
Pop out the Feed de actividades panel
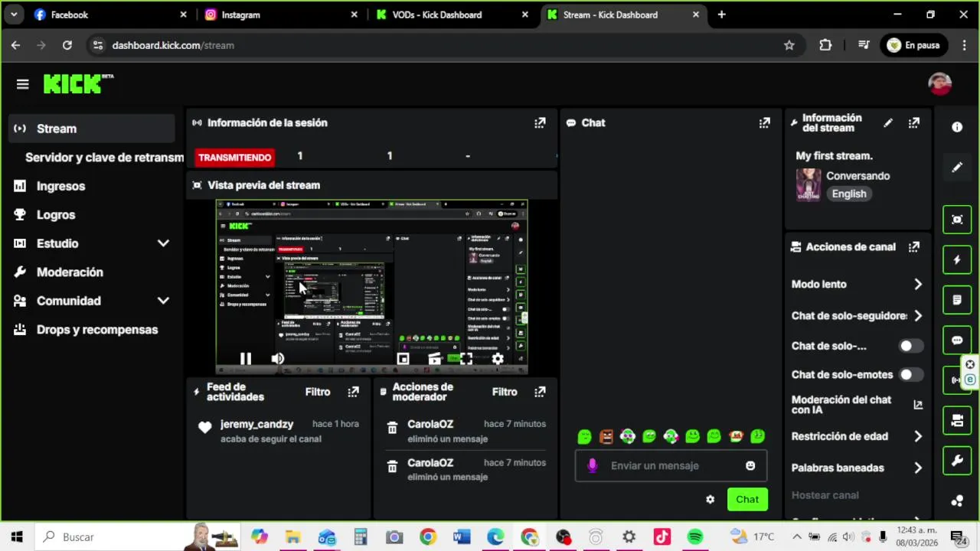point(353,392)
